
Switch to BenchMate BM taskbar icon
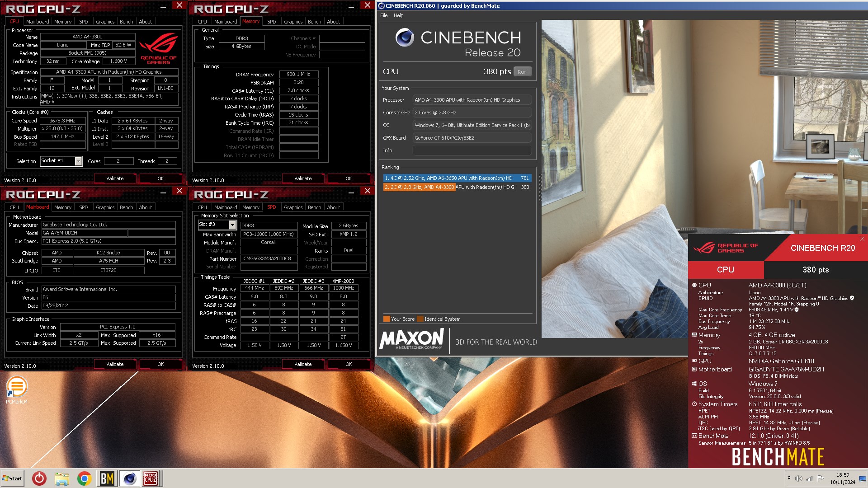pyautogui.click(x=107, y=479)
